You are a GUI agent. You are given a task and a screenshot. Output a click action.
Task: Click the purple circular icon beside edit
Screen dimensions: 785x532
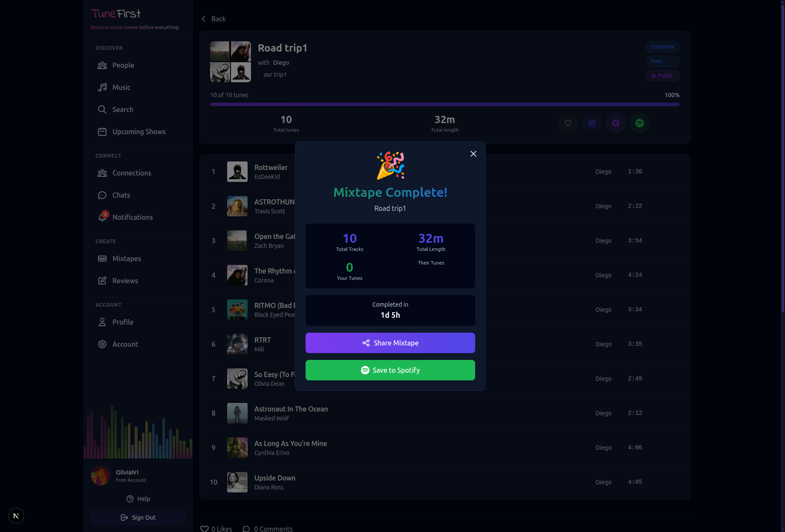click(615, 123)
